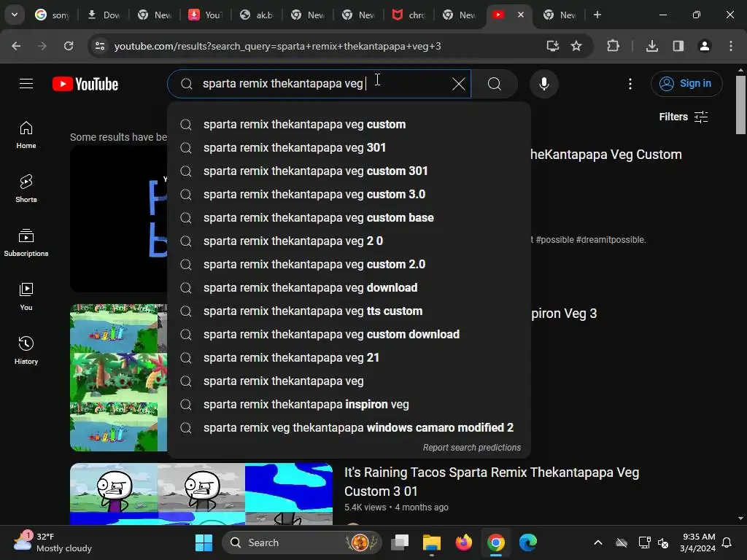747x560 pixels.
Task: Pick suggestion 'veg custom base'
Action: point(349,217)
